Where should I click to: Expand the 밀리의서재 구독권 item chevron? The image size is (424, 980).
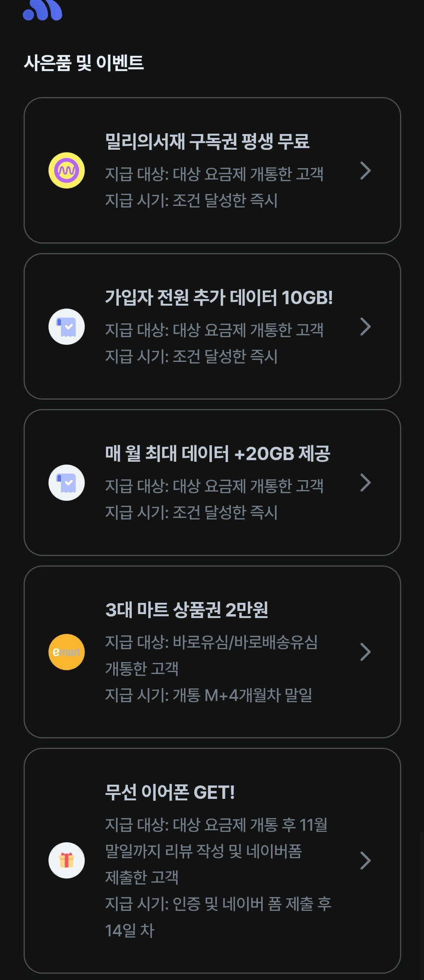point(365,171)
